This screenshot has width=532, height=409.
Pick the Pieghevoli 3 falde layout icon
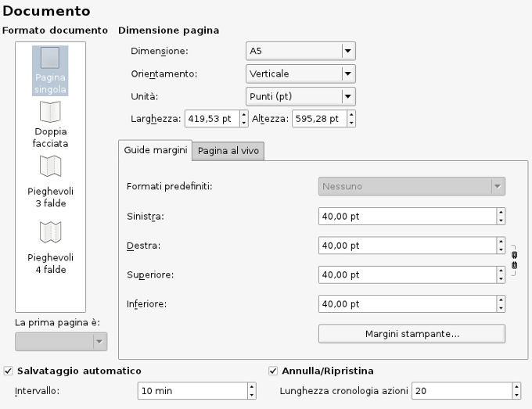pyautogui.click(x=50, y=166)
